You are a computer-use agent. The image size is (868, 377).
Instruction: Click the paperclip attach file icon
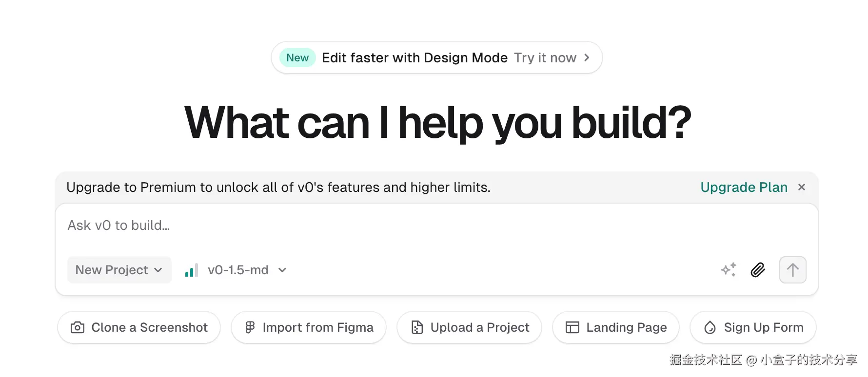click(758, 269)
